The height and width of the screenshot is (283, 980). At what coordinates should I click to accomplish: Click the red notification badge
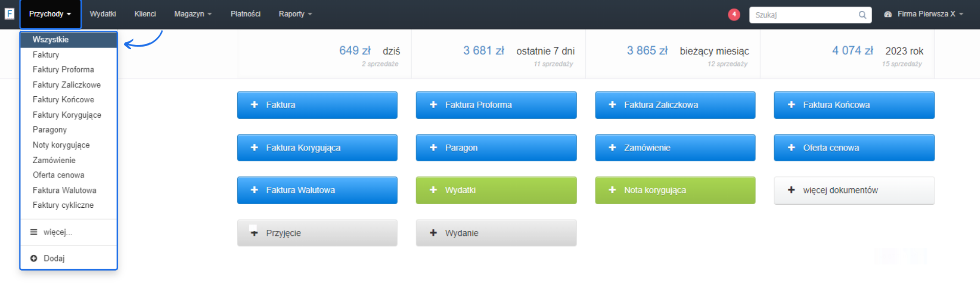(734, 14)
